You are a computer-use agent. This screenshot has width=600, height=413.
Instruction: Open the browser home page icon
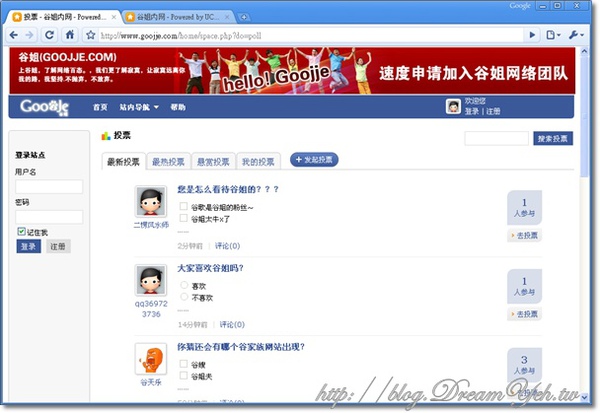pos(70,35)
